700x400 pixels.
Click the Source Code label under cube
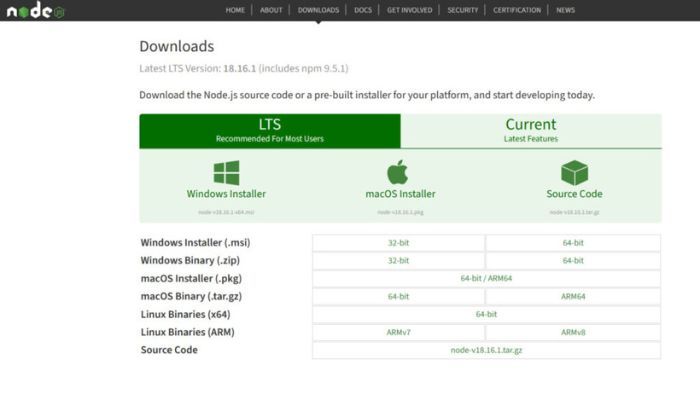pos(574,194)
